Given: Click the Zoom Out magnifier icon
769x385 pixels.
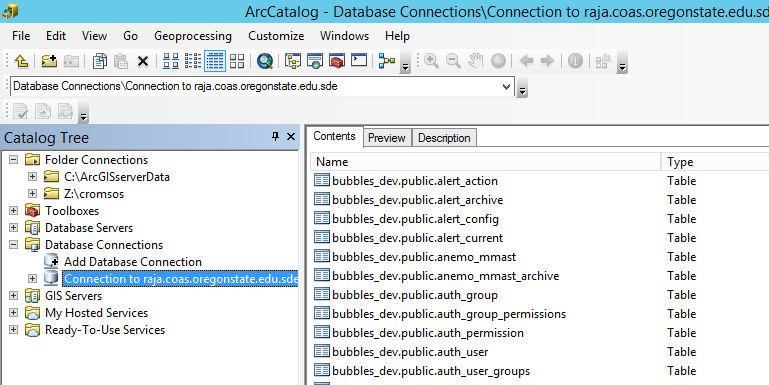Looking at the screenshot, I should point(453,61).
